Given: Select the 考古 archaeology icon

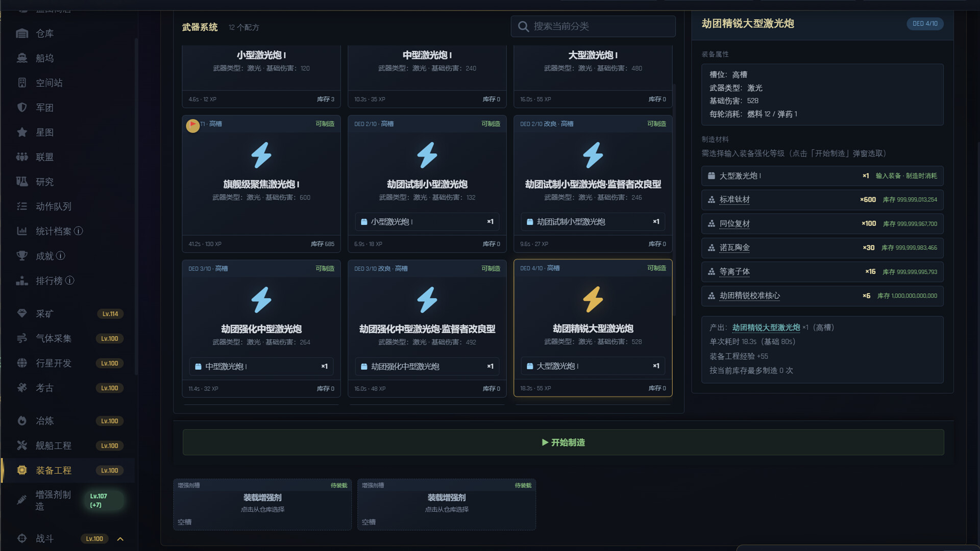Looking at the screenshot, I should coord(22,388).
